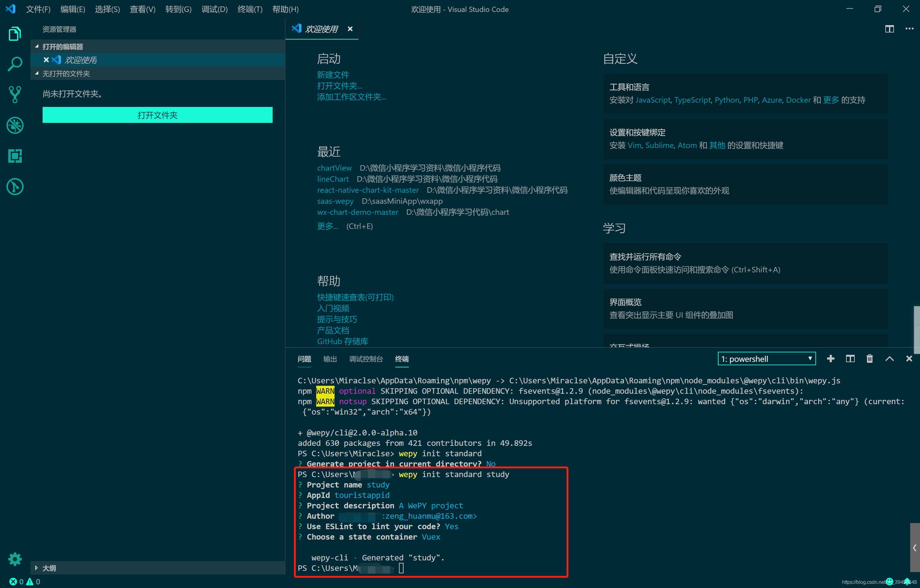Close the terminal panel
The height and width of the screenshot is (588, 920).
click(x=909, y=358)
